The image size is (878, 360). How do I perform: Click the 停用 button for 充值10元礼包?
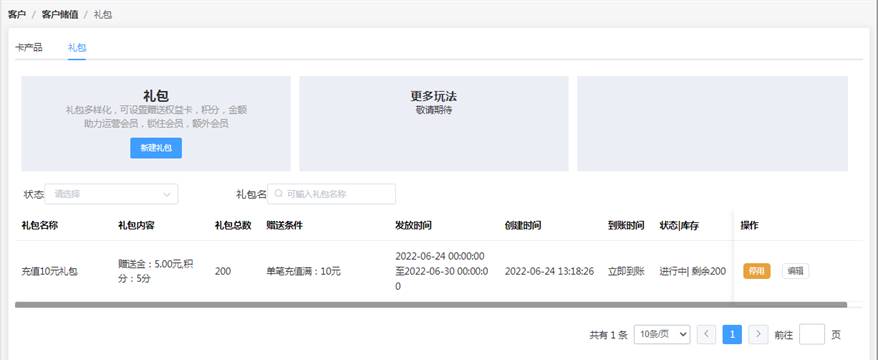click(756, 271)
